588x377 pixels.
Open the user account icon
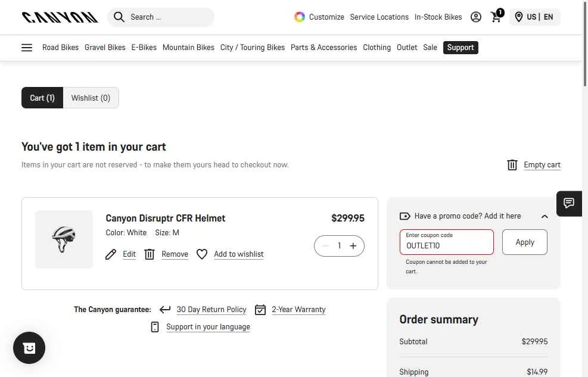click(x=475, y=17)
